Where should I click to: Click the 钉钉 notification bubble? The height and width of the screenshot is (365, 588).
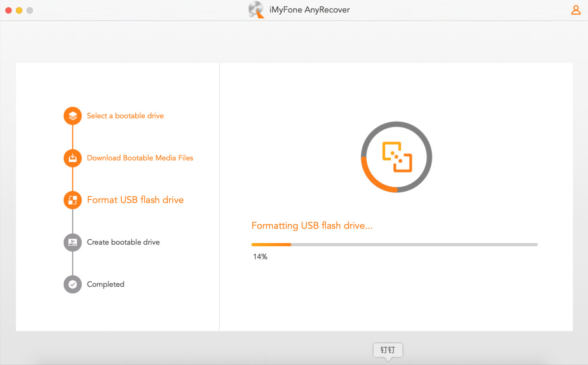(x=387, y=350)
